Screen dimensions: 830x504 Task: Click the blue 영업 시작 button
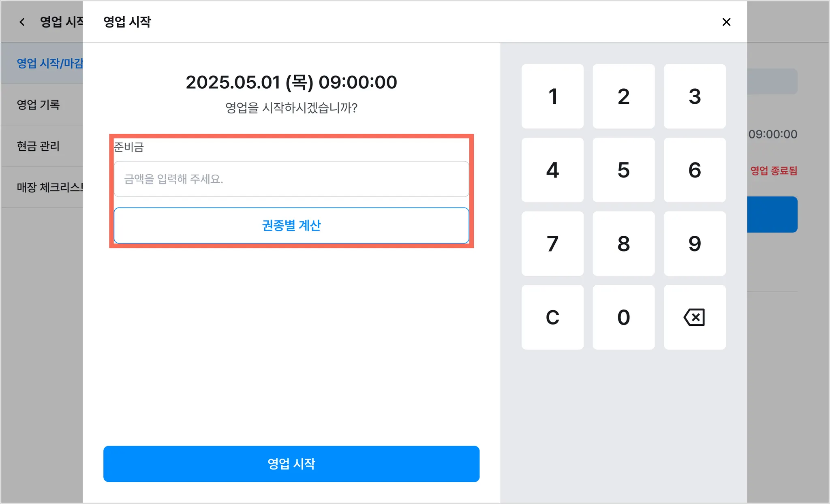(291, 464)
